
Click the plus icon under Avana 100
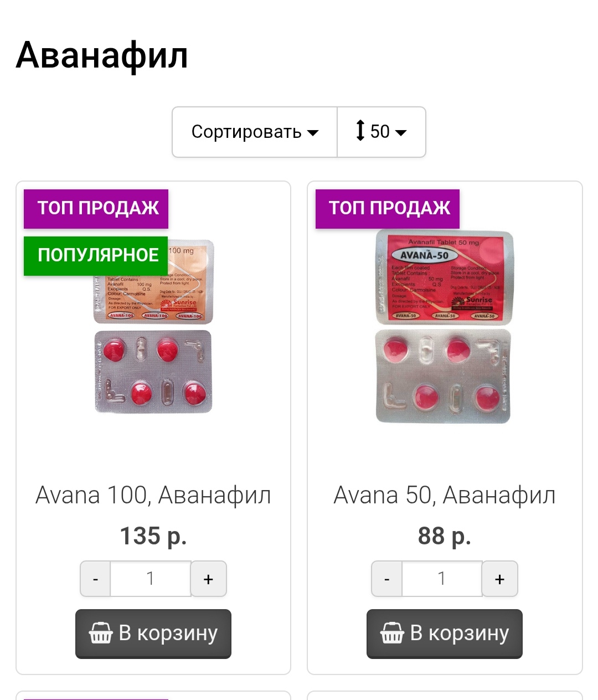[x=208, y=578]
